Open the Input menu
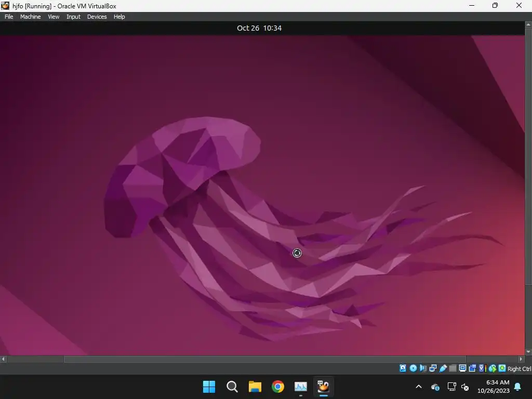Viewport: 532px width, 399px height. [x=73, y=17]
